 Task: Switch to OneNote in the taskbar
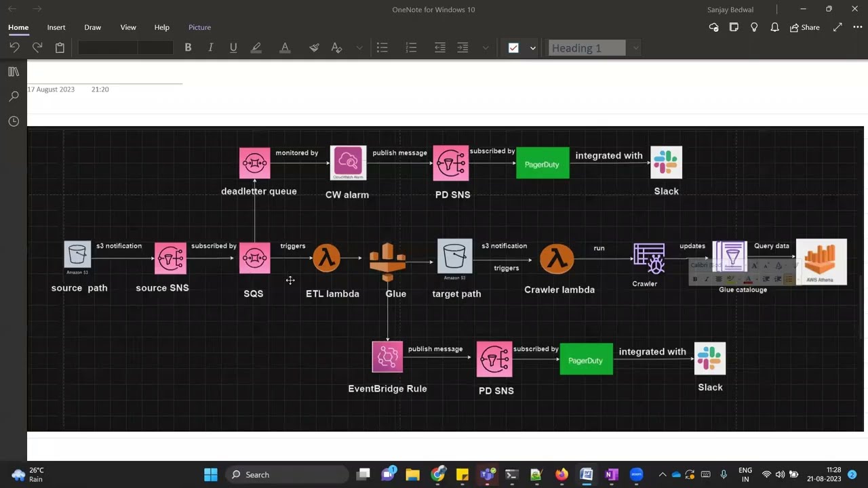coord(611,474)
